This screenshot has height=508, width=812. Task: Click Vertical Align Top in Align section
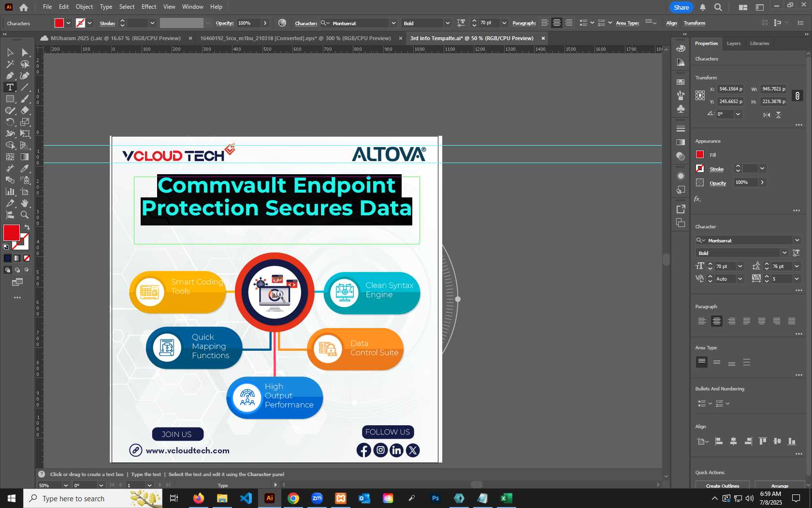(763, 441)
